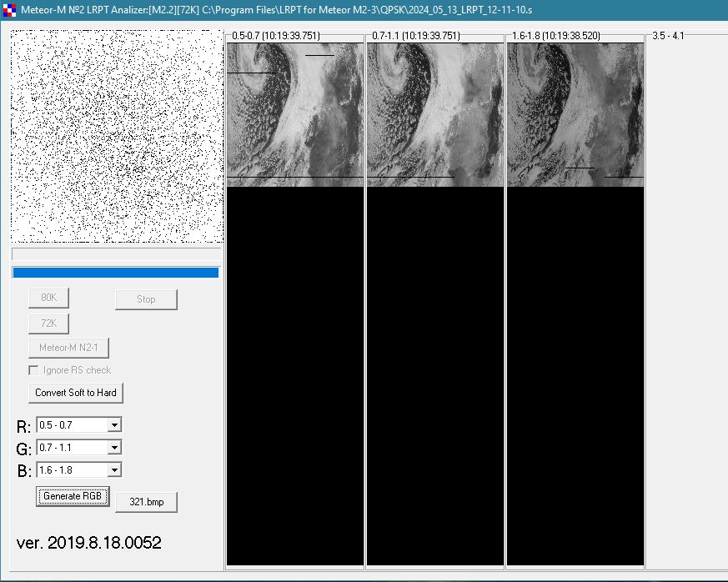
Task: Open the B channel dropdown arrow
Action: coord(115,470)
